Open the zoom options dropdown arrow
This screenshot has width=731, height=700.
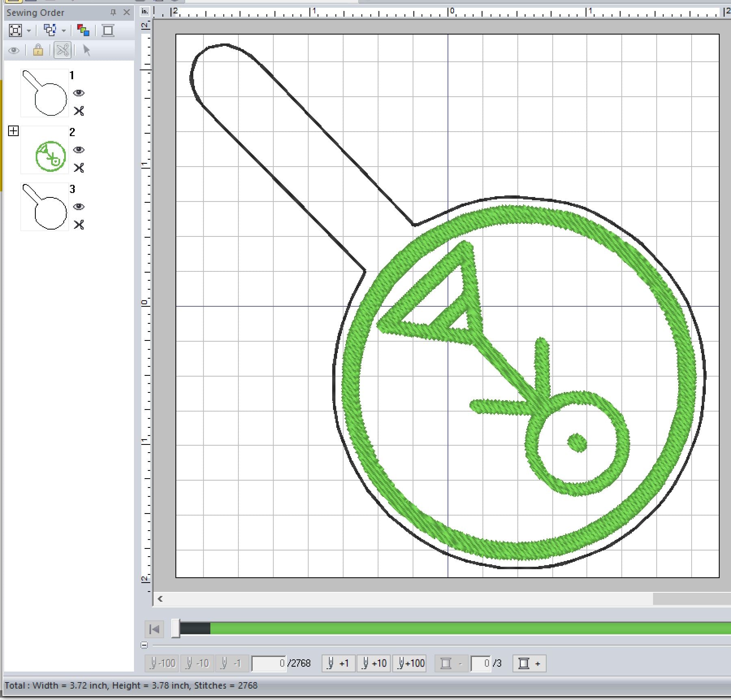tap(28, 31)
